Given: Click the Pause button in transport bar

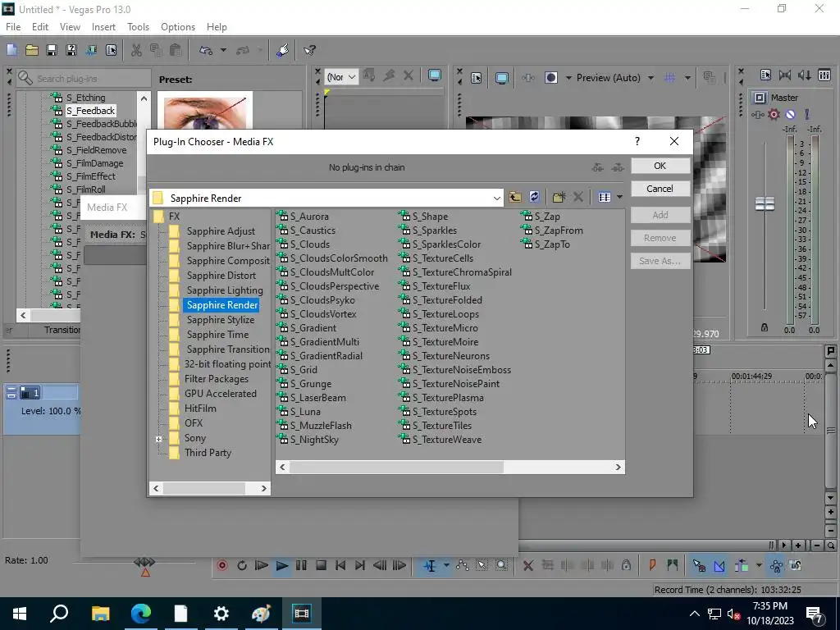Looking at the screenshot, I should click(x=301, y=565).
